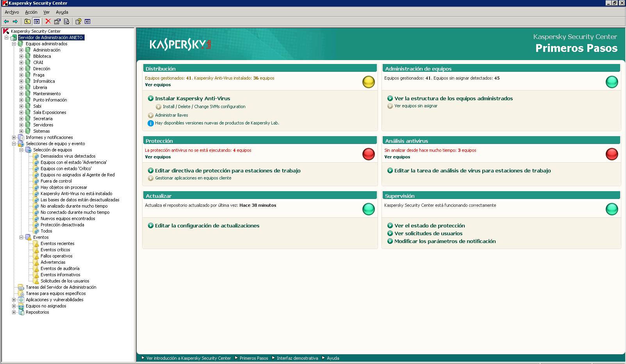
Task: Click the blue info icon under Distribución
Action: pyautogui.click(x=151, y=123)
